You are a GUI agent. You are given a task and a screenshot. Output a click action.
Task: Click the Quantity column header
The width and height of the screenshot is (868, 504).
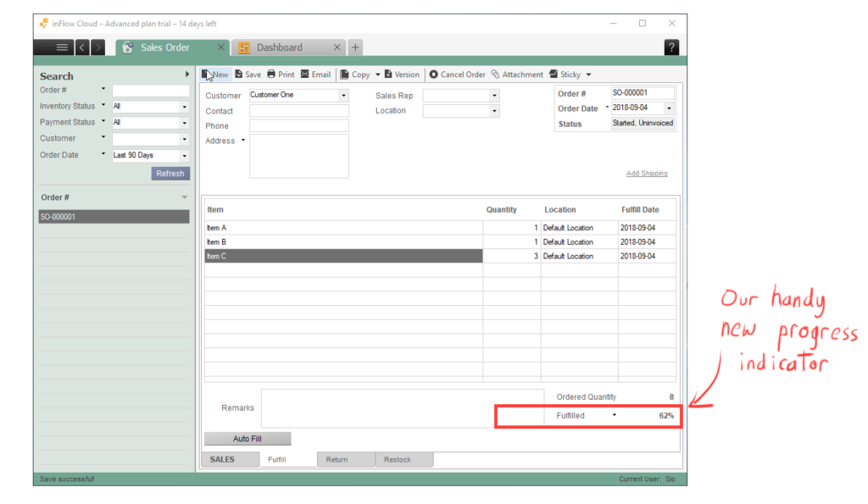[502, 210]
